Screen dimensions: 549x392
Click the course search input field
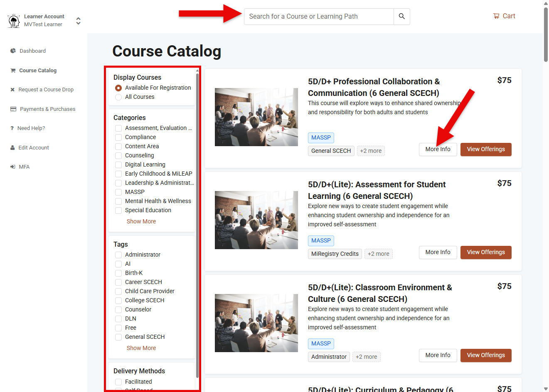pos(319,17)
